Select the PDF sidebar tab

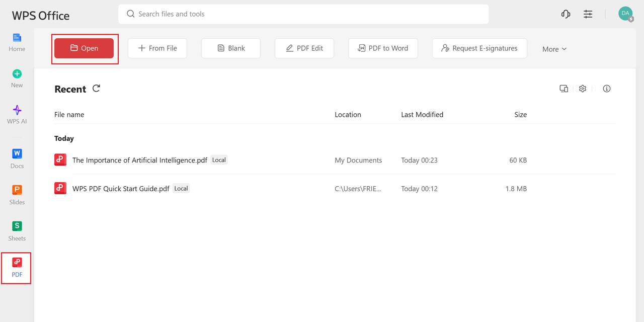coord(17,268)
